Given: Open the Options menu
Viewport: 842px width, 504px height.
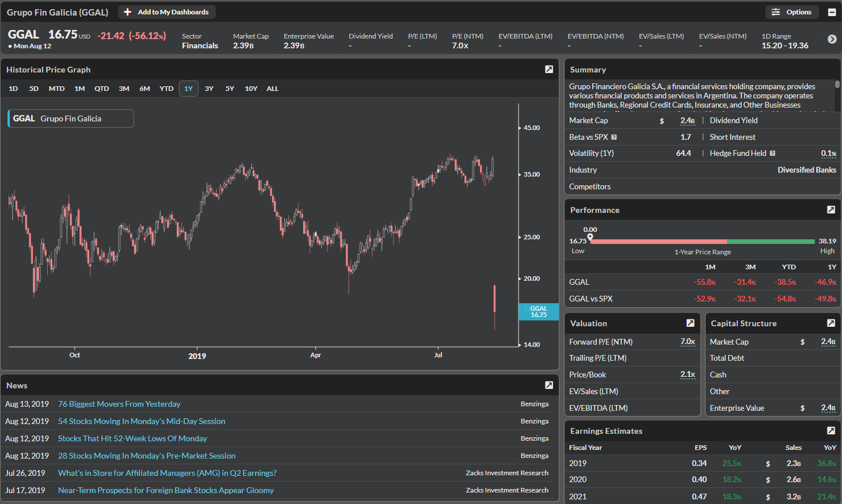Looking at the screenshot, I should (791, 12).
